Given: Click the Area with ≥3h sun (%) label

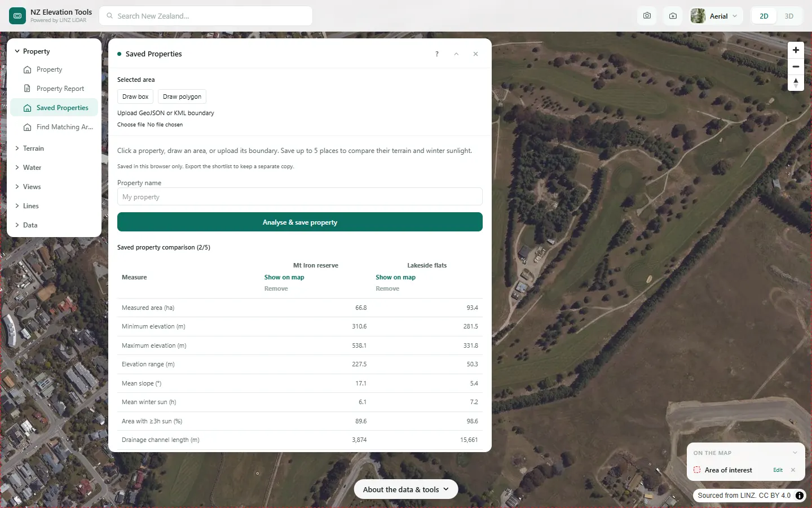Looking at the screenshot, I should click(x=152, y=421).
